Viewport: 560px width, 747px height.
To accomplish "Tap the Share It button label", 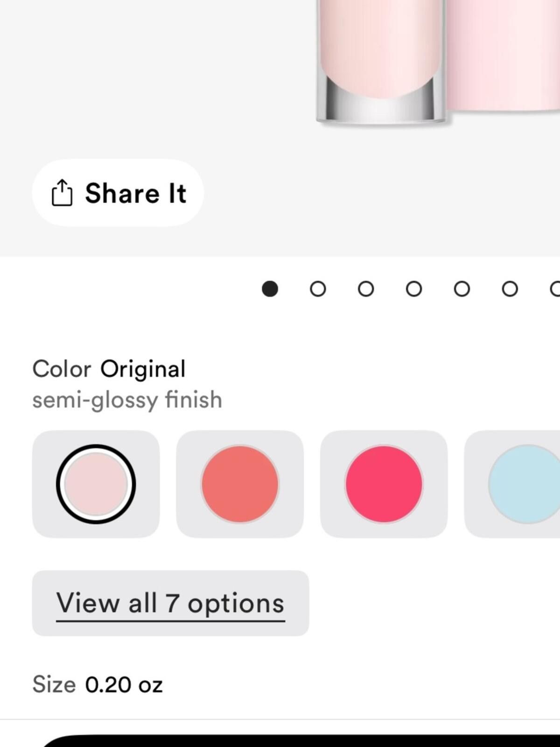I will pyautogui.click(x=136, y=193).
